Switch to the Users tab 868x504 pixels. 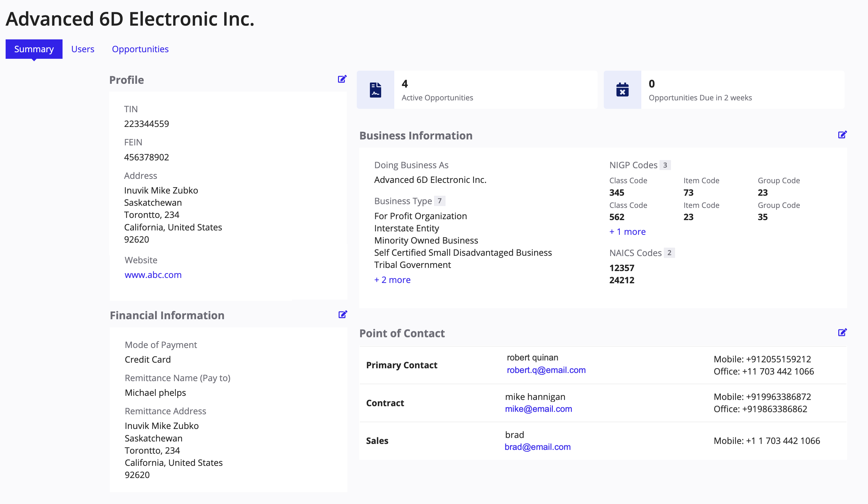pos(83,49)
